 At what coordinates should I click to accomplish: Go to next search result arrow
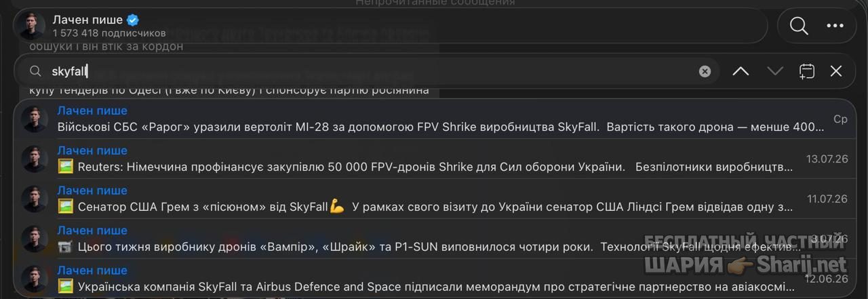[775, 71]
